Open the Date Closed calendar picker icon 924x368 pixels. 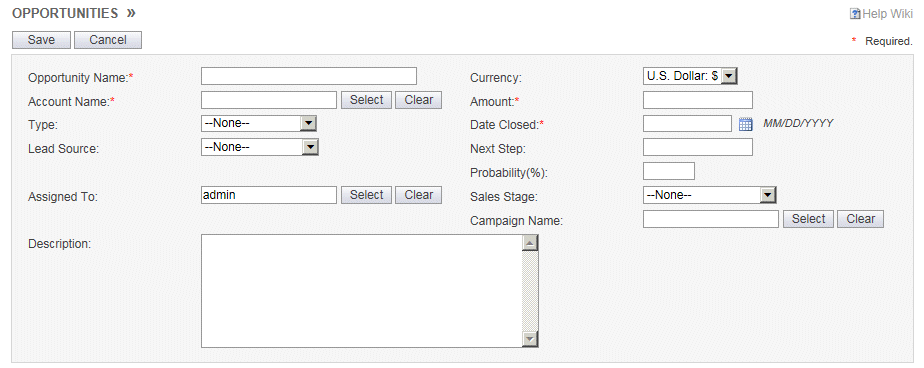[x=745, y=124]
